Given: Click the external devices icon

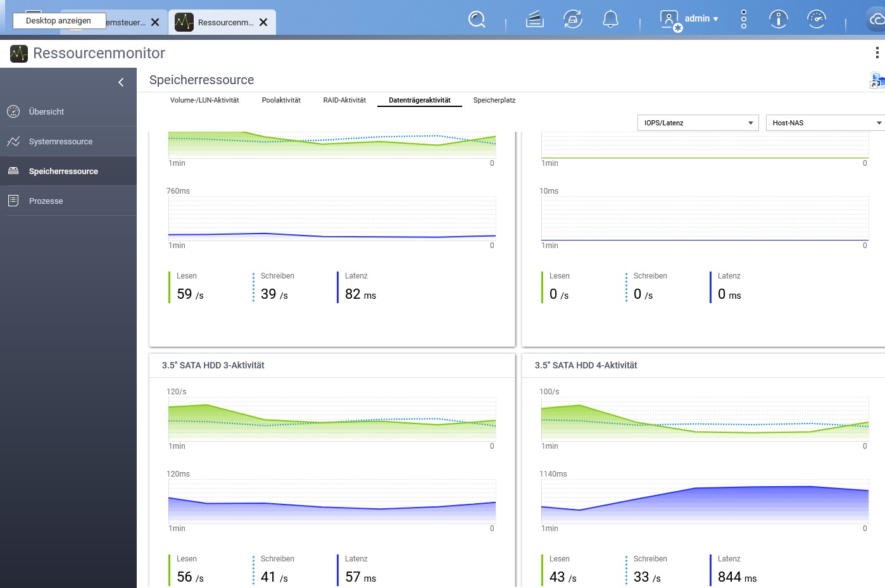Looking at the screenshot, I should pos(573,20).
